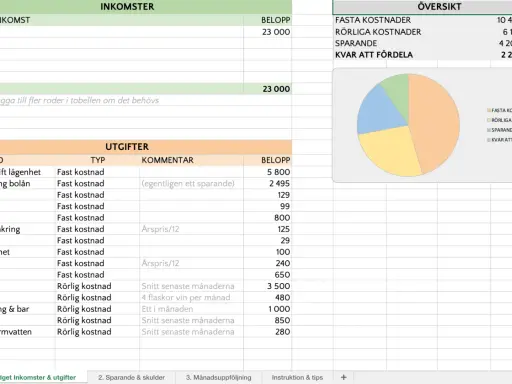Screen dimensions: 512x384
Task: Click the INKOMSTER header cell
Action: tap(127, 7)
